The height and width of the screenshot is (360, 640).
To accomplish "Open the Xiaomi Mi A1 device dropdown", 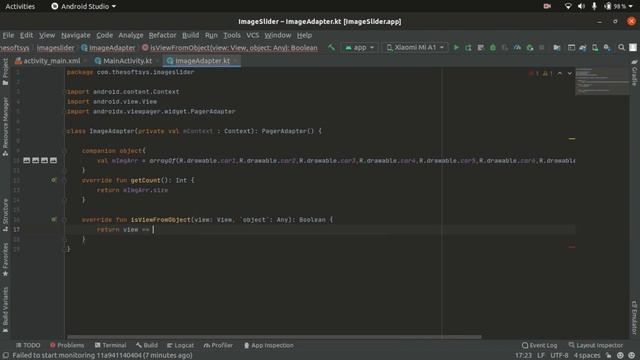I will coord(415,48).
